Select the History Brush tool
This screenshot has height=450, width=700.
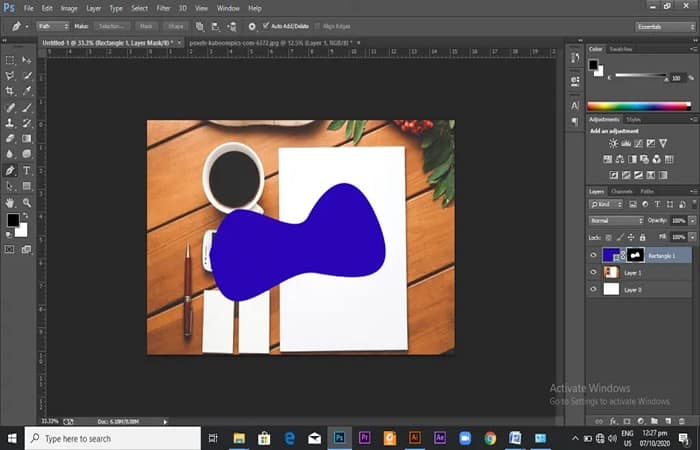click(27, 123)
